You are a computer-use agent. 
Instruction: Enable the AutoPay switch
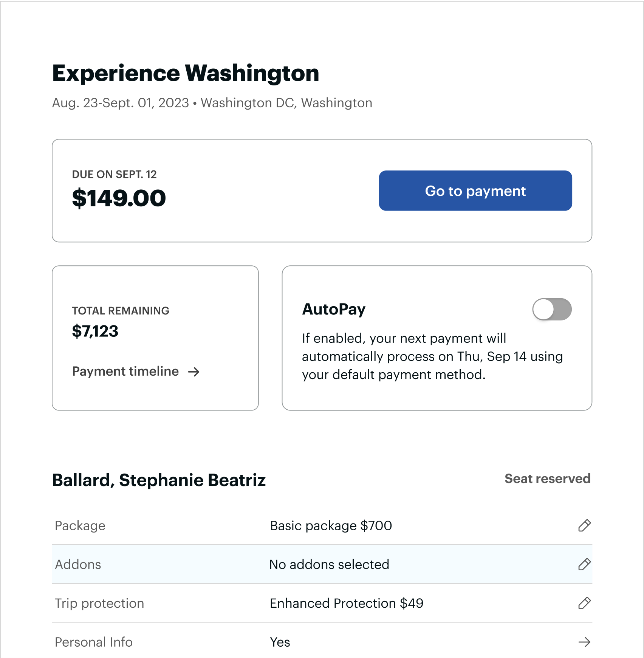coord(552,309)
